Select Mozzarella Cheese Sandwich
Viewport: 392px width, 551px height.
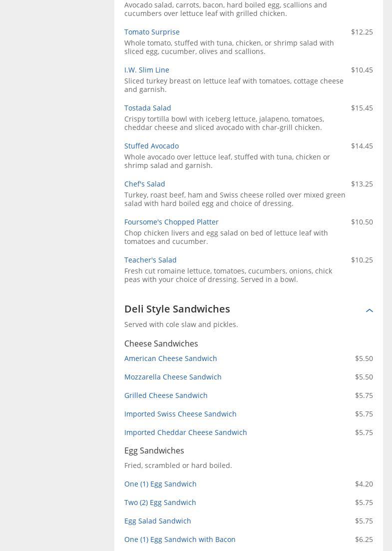tap(173, 377)
